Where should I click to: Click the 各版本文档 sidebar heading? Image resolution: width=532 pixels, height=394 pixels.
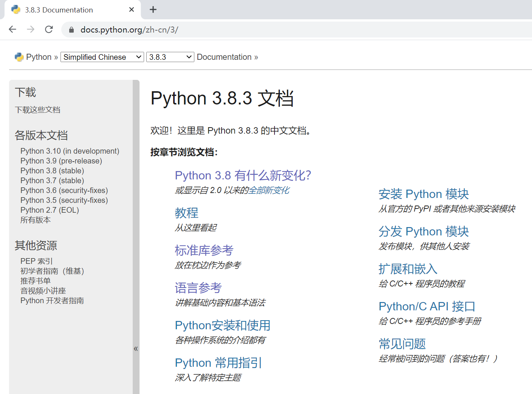pos(41,135)
